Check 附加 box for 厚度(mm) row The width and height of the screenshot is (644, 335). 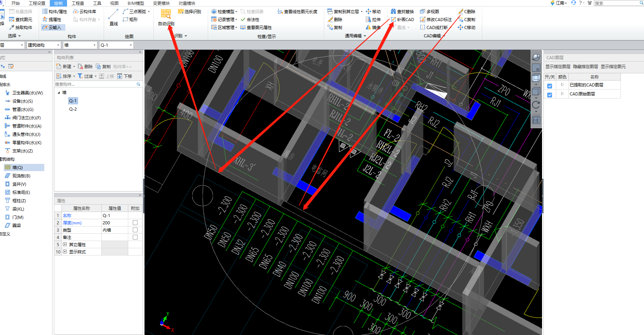(x=135, y=223)
